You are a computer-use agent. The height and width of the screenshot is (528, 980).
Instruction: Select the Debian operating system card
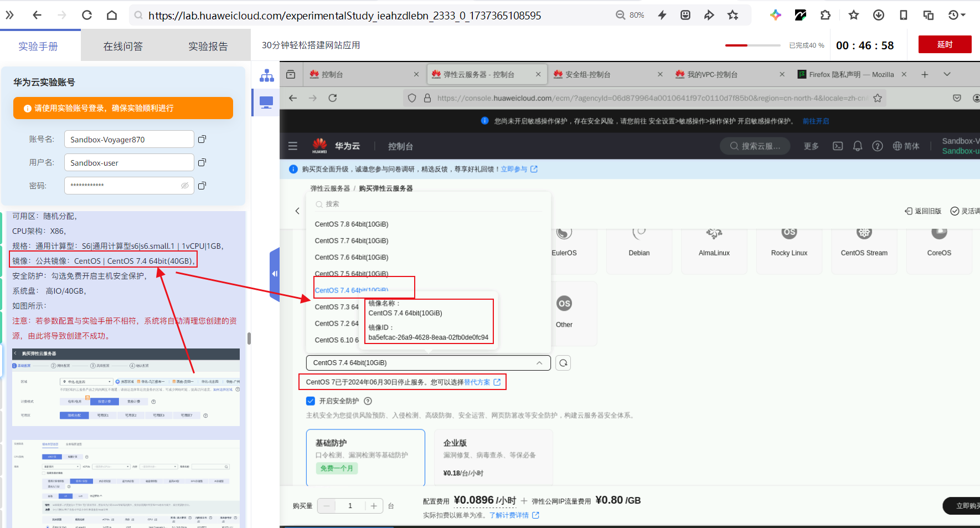pyautogui.click(x=639, y=252)
